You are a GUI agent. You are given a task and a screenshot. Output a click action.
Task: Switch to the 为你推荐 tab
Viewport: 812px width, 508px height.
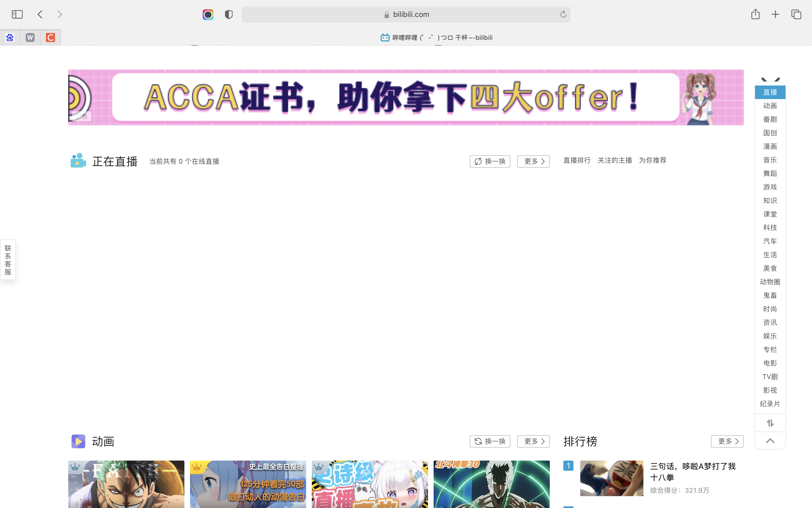(x=652, y=160)
